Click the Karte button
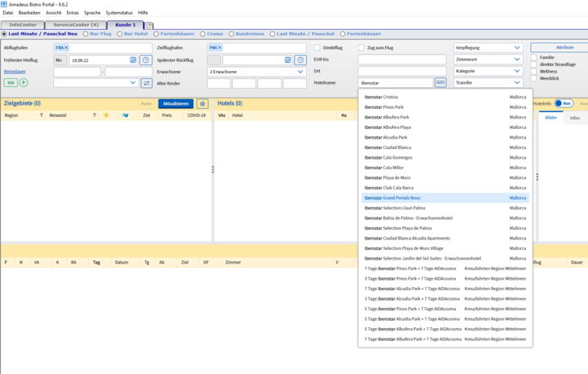The image size is (588, 374). (147, 103)
